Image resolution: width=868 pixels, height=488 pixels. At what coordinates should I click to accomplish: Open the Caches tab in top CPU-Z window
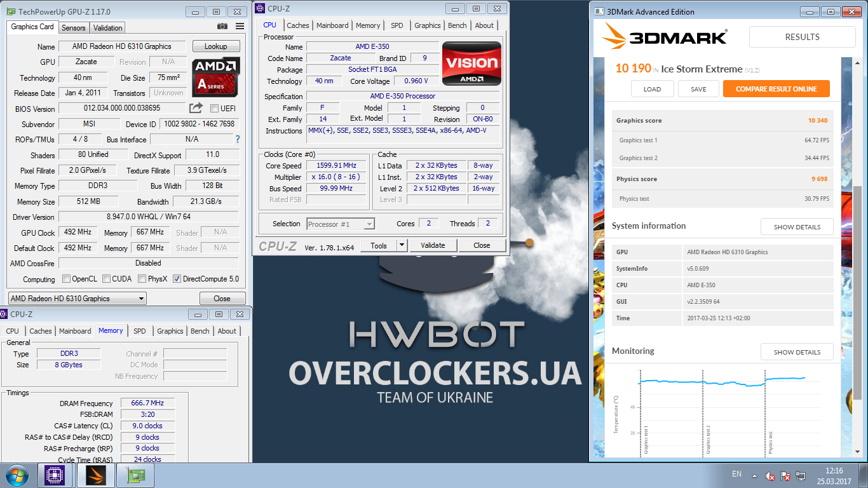297,25
